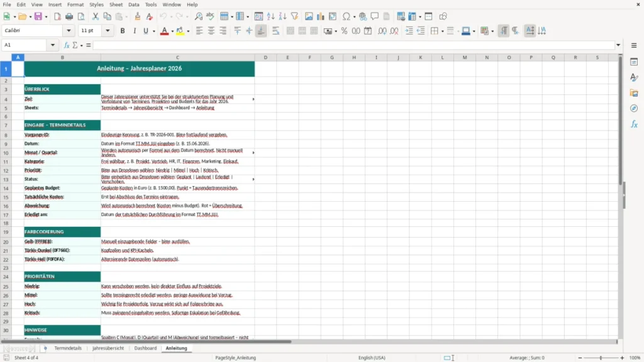Click the Zoom Out minus button
The height and width of the screenshot is (362, 644).
click(580, 358)
